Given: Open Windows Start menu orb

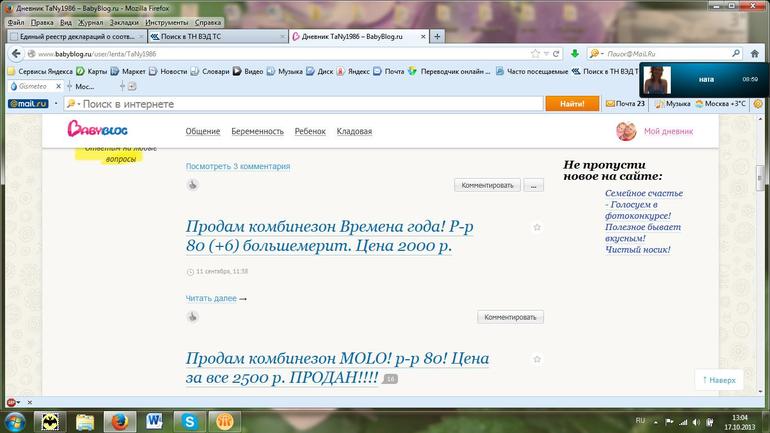Looking at the screenshot, I should (15, 422).
